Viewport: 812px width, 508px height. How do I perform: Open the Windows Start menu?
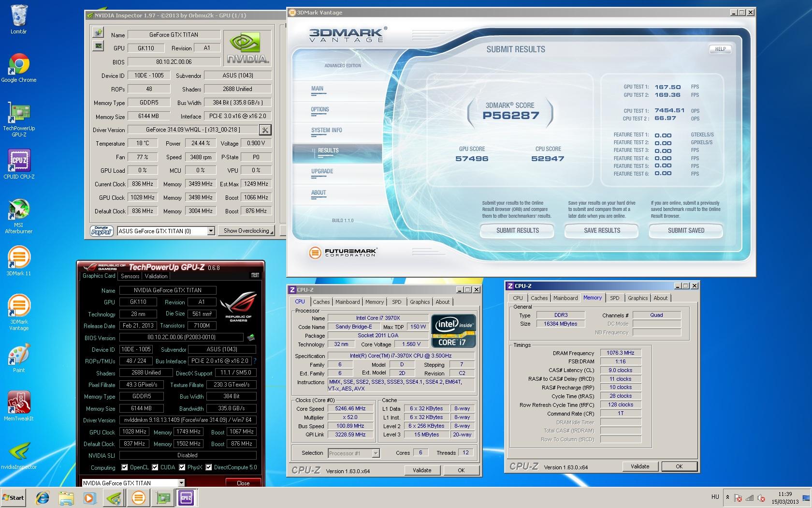pyautogui.click(x=14, y=497)
